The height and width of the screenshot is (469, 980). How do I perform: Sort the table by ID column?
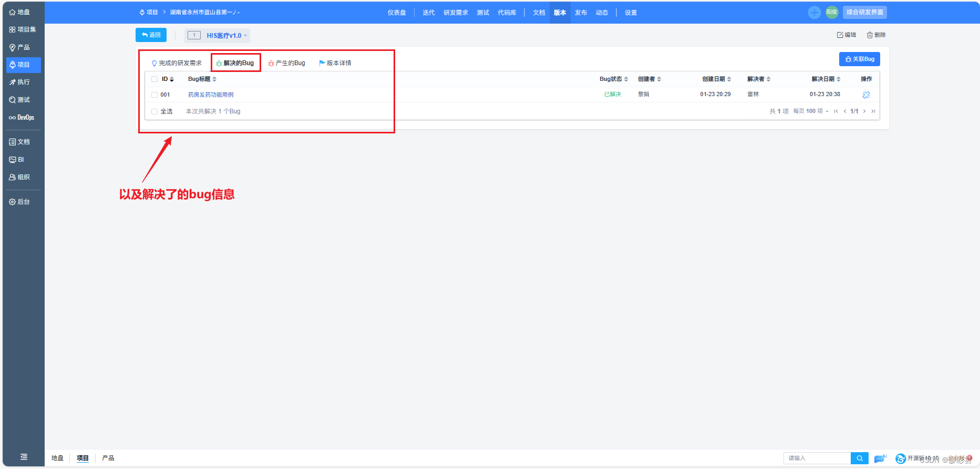(168, 79)
